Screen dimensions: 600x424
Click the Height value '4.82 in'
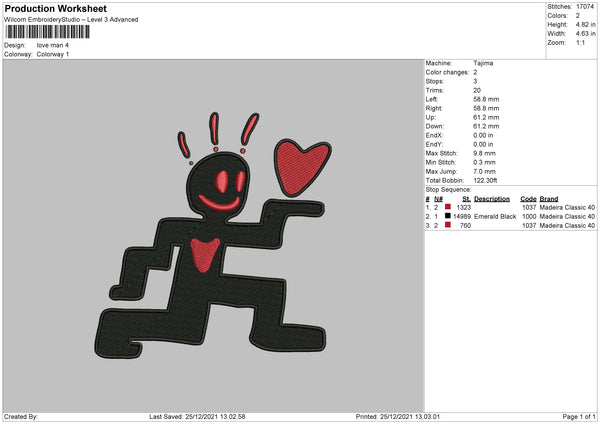coord(586,24)
